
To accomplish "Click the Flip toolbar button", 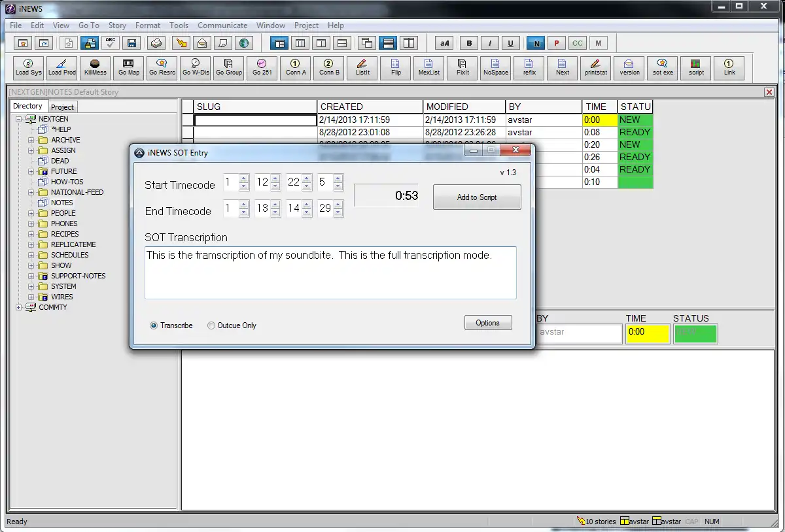I will 396,67.
